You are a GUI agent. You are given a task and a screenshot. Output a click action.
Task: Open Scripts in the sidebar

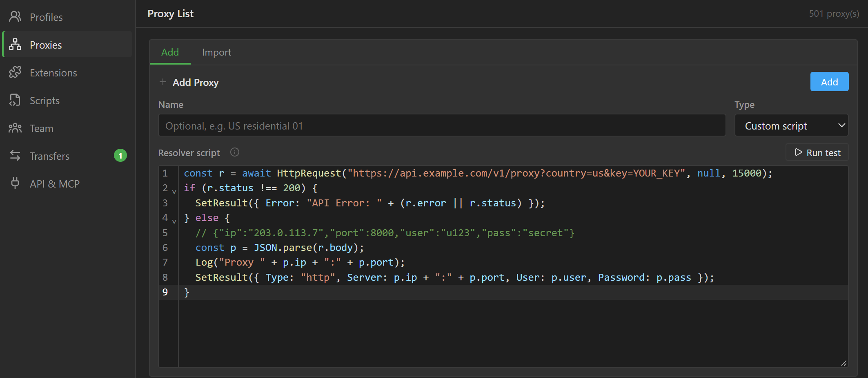coord(67,101)
